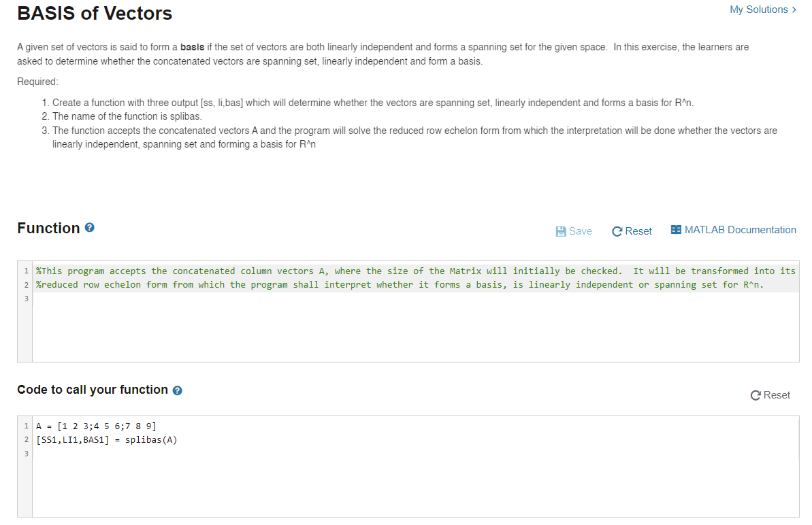812x525 pixels.
Task: Open the My Solutions page
Action: pyautogui.click(x=758, y=10)
